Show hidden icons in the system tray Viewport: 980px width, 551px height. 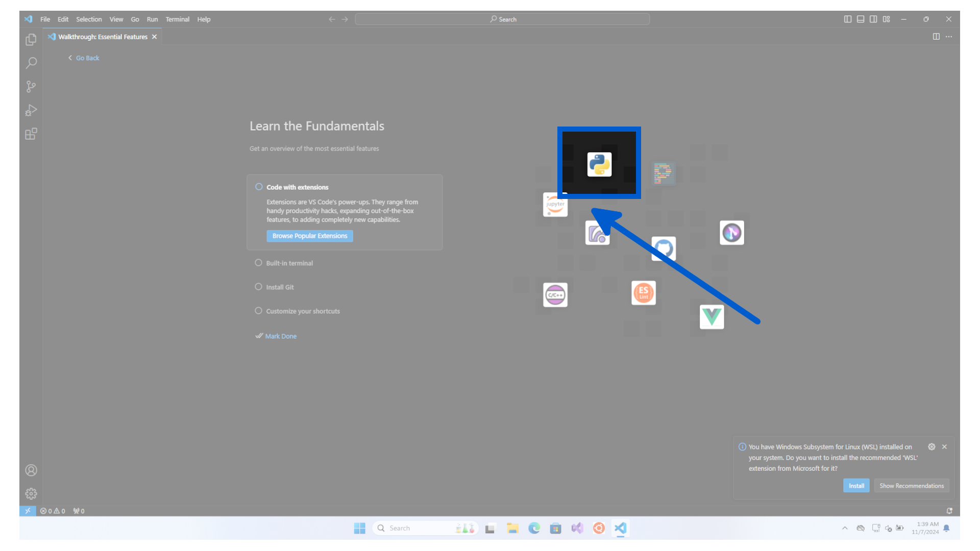coord(845,528)
